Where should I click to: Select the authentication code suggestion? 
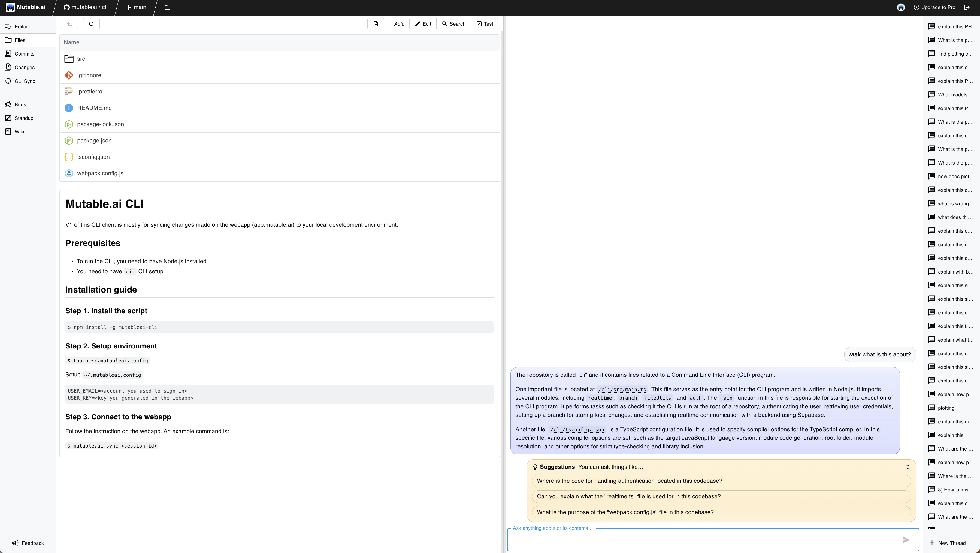(x=721, y=481)
